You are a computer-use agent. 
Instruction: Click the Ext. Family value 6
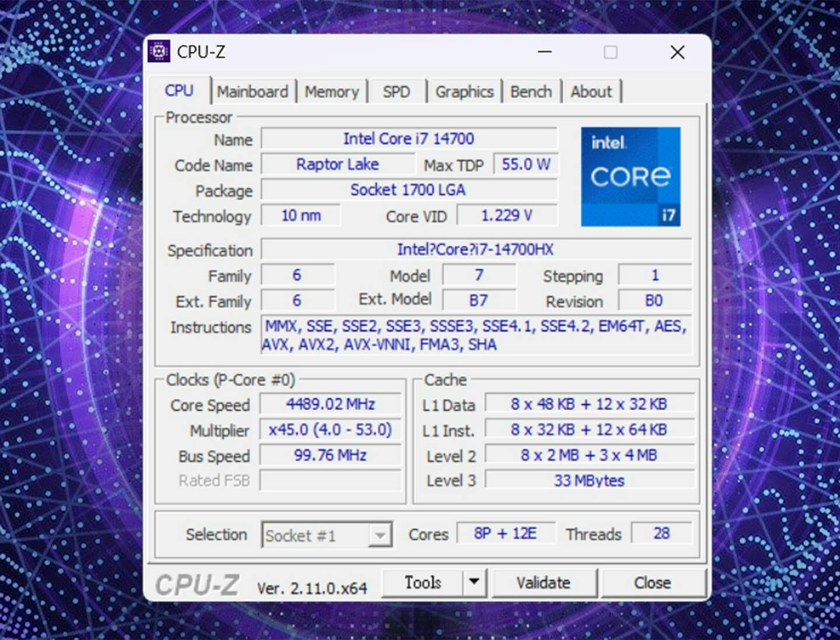pos(297,301)
